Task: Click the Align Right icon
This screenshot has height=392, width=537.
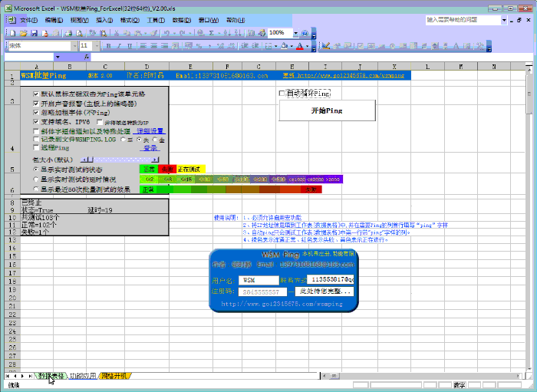Action: [165, 46]
